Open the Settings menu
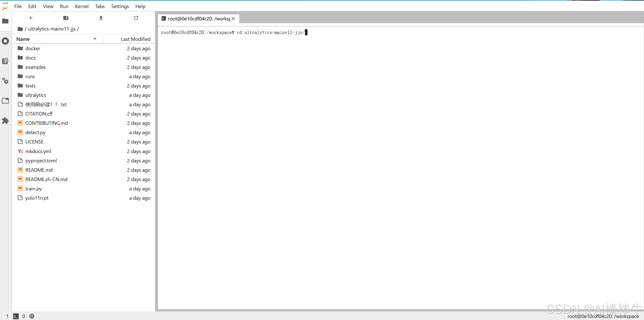 pyautogui.click(x=120, y=6)
